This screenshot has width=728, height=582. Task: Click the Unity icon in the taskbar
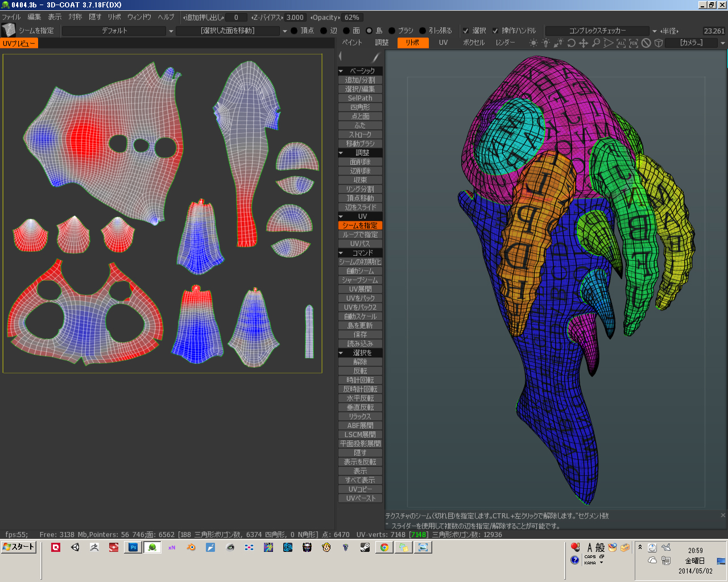75,547
